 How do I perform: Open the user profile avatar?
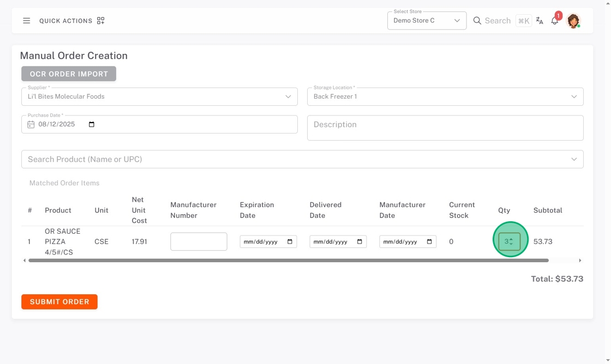coord(573,21)
